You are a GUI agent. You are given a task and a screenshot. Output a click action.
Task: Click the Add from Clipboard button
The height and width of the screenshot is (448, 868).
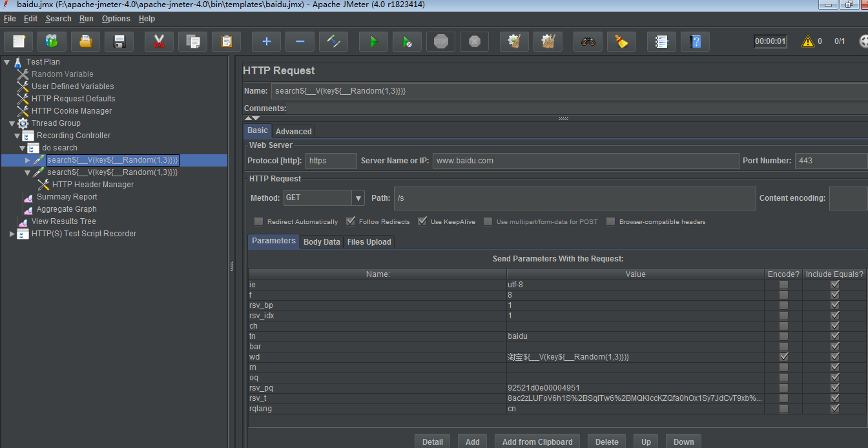pos(537,442)
